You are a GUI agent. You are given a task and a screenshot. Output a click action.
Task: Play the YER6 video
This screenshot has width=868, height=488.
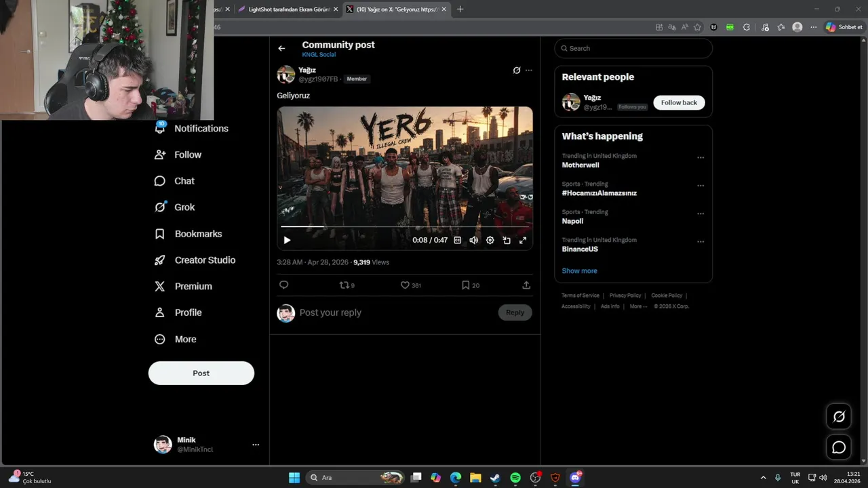pyautogui.click(x=287, y=240)
